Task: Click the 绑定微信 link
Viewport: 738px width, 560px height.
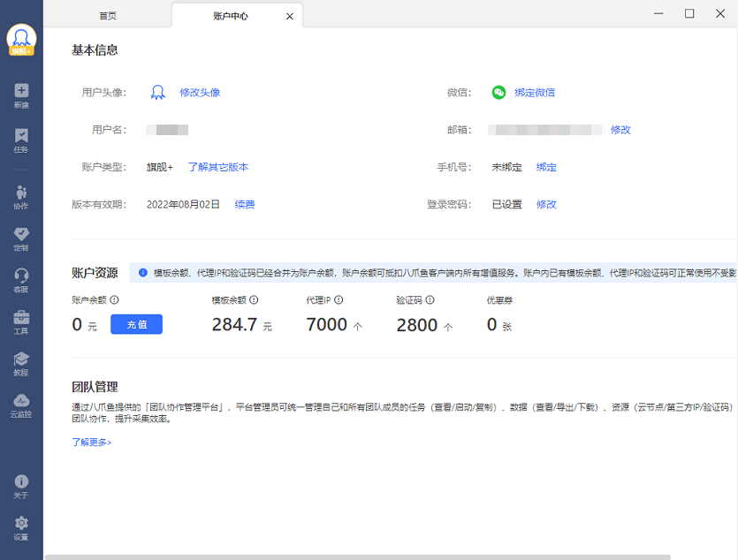Action: (535, 93)
